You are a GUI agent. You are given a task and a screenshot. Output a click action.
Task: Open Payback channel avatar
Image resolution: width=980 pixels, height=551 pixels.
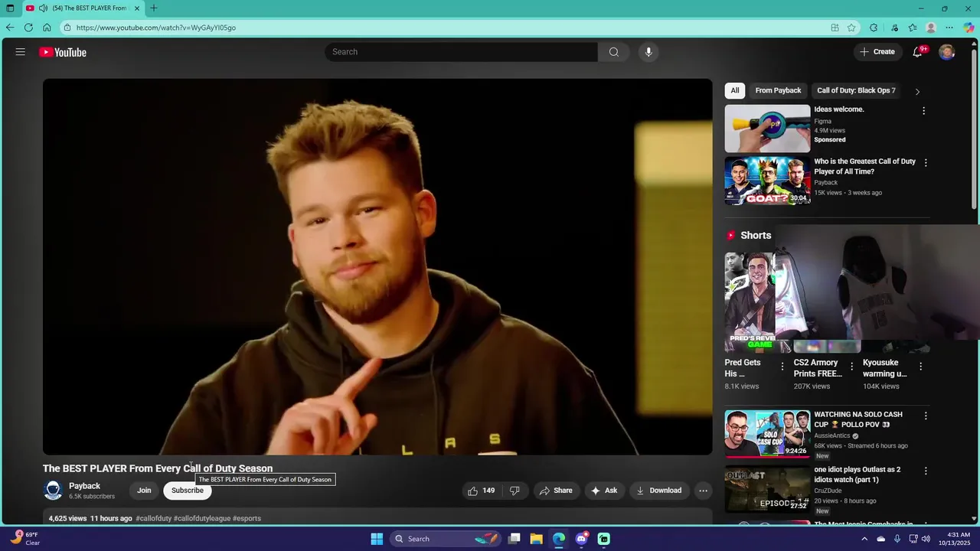click(53, 491)
